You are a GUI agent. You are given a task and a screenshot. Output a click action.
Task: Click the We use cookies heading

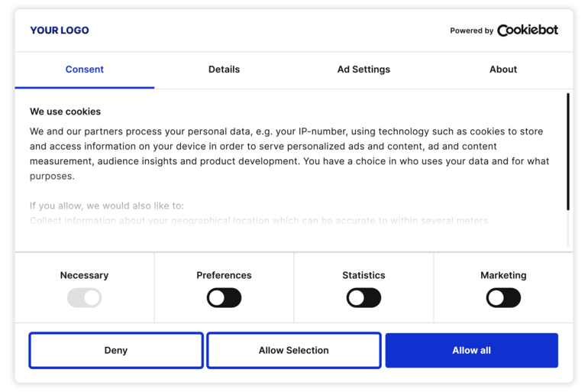[x=66, y=112]
